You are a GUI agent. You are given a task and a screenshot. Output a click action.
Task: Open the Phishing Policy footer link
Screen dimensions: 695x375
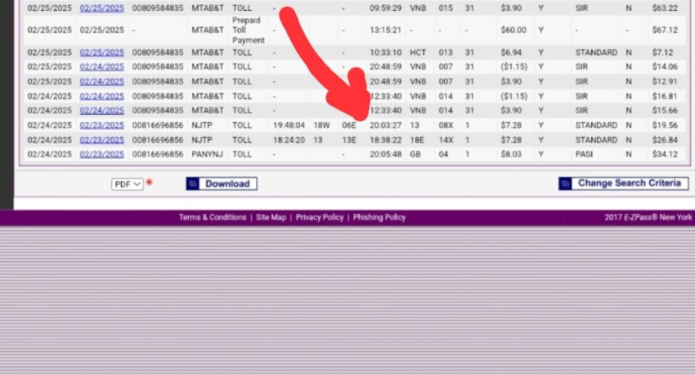tap(379, 217)
